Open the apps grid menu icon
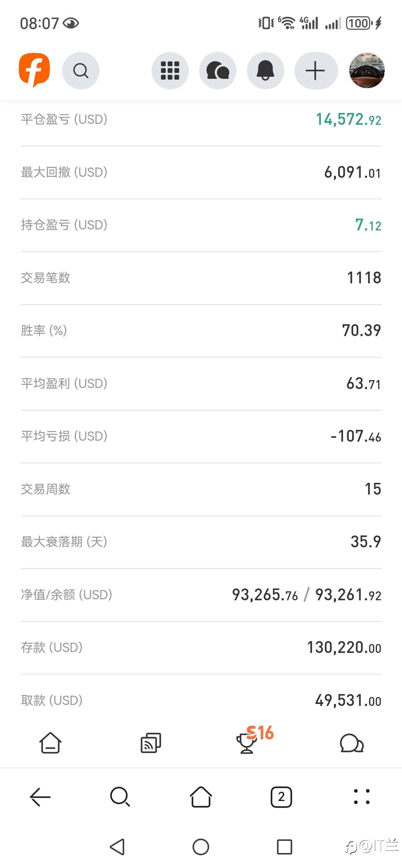 170,71
